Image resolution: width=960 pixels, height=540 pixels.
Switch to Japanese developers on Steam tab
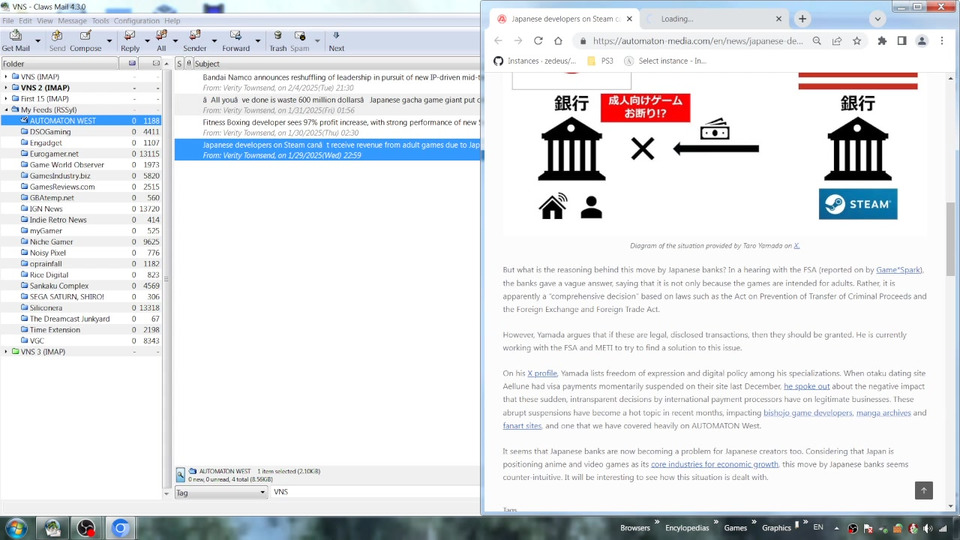coord(564,19)
